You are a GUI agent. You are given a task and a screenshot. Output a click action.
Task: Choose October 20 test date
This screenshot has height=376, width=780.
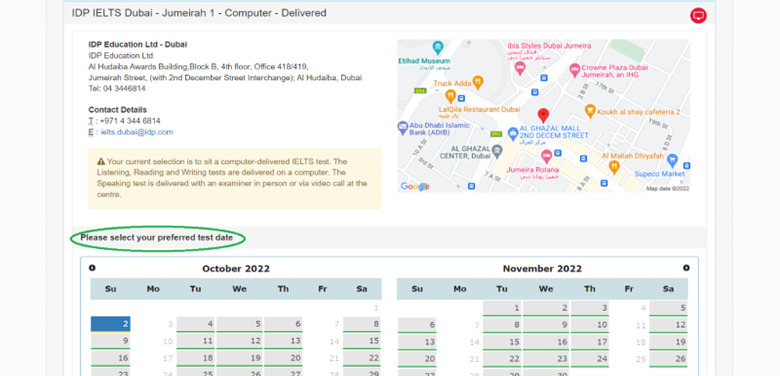tap(283, 358)
